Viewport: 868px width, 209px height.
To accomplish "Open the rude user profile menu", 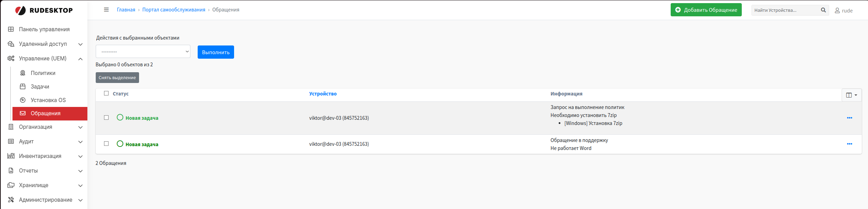I will click(843, 11).
